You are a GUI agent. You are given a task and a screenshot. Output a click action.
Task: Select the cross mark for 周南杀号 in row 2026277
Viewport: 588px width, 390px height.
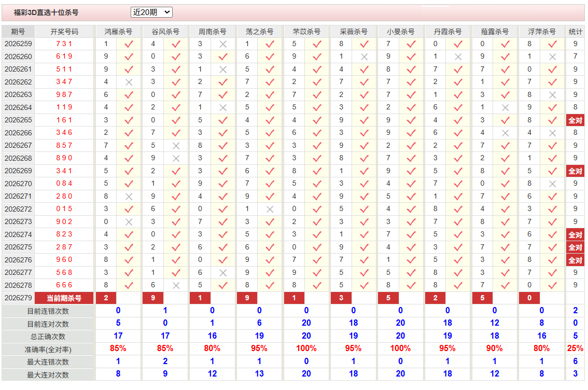[223, 273]
